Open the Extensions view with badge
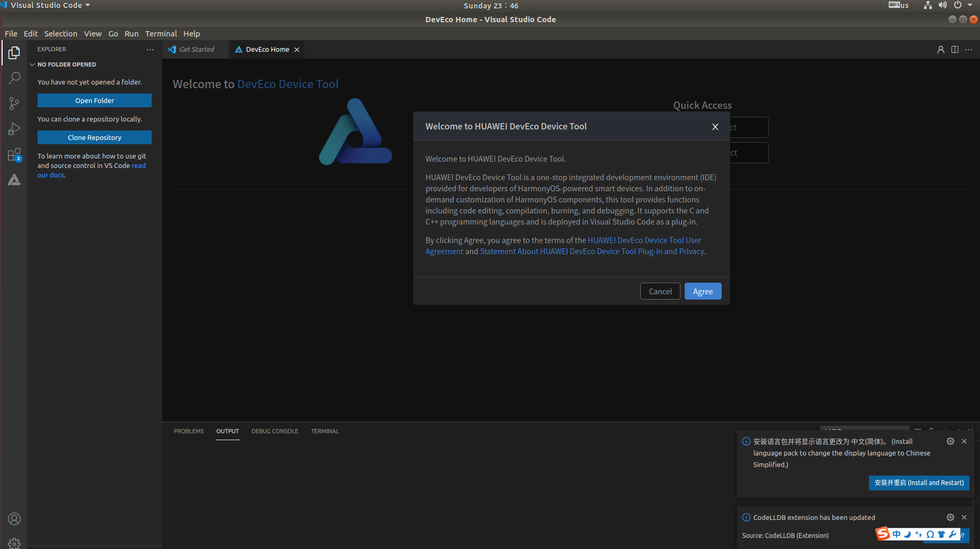The height and width of the screenshot is (549, 980). point(14,154)
